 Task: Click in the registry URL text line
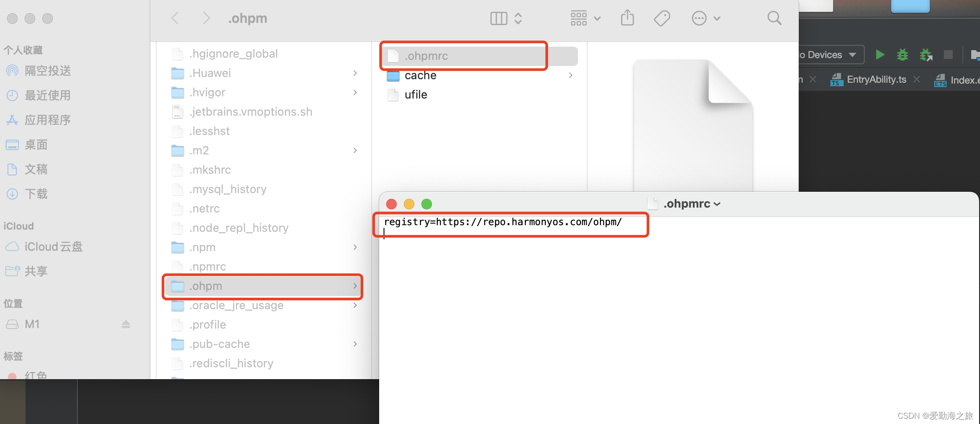click(x=503, y=222)
